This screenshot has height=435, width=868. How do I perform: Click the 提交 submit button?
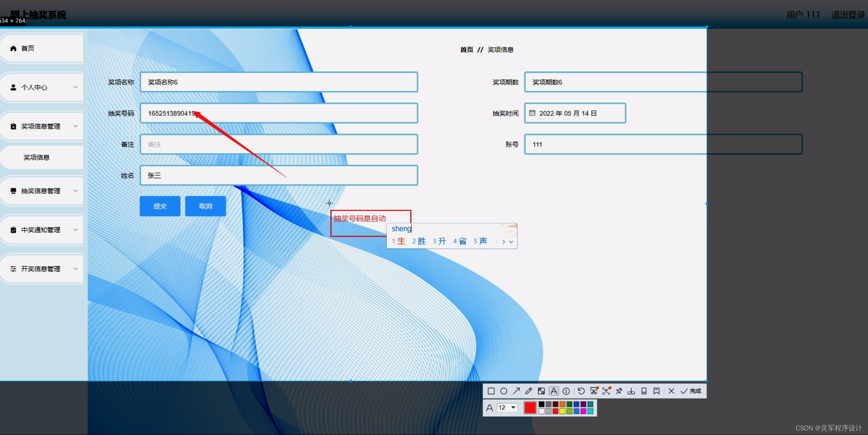[160, 206]
